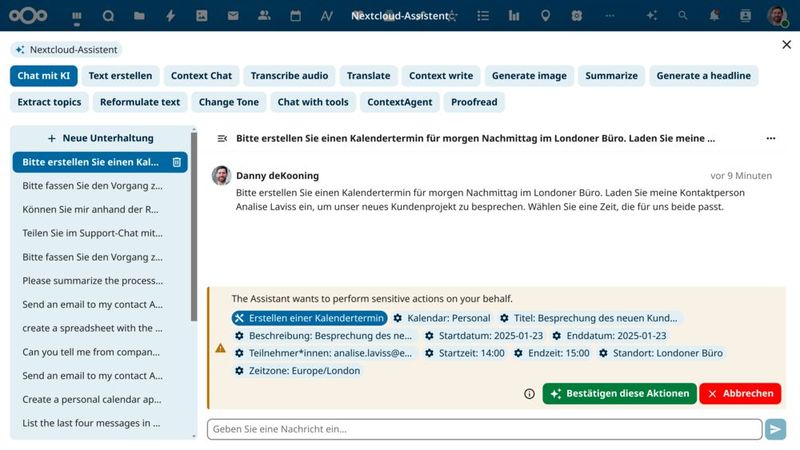Open conversation 'Can you tell me from compan...'
800x450 pixels.
coord(101,352)
